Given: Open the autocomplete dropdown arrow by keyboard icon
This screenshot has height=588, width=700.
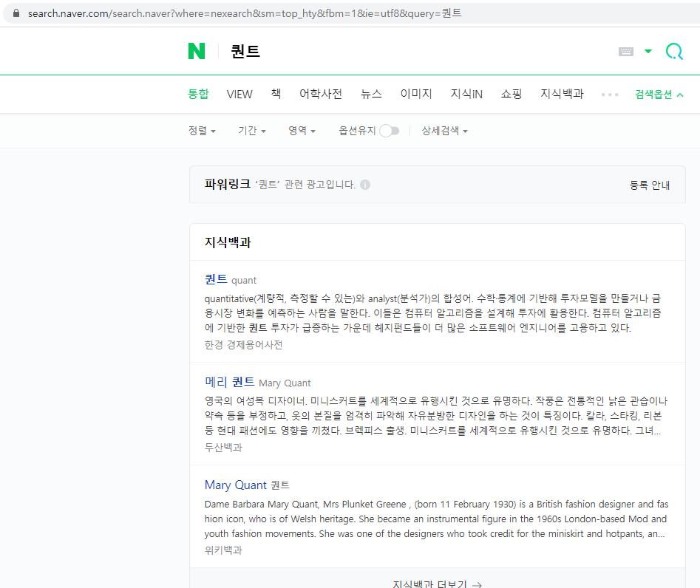Looking at the screenshot, I should [x=648, y=51].
